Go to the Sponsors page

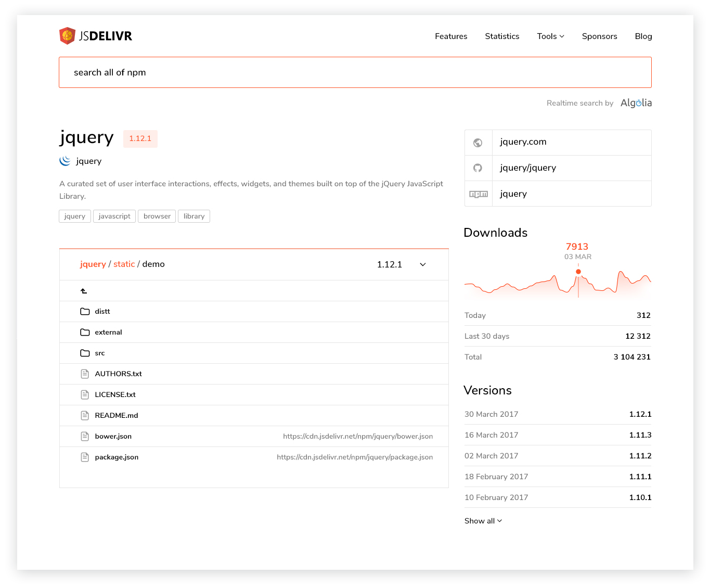599,36
